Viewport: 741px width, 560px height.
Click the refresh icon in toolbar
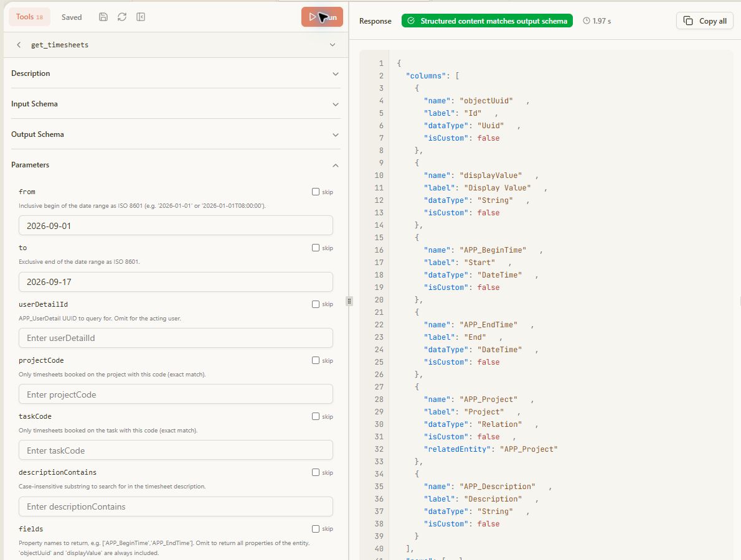tap(122, 17)
